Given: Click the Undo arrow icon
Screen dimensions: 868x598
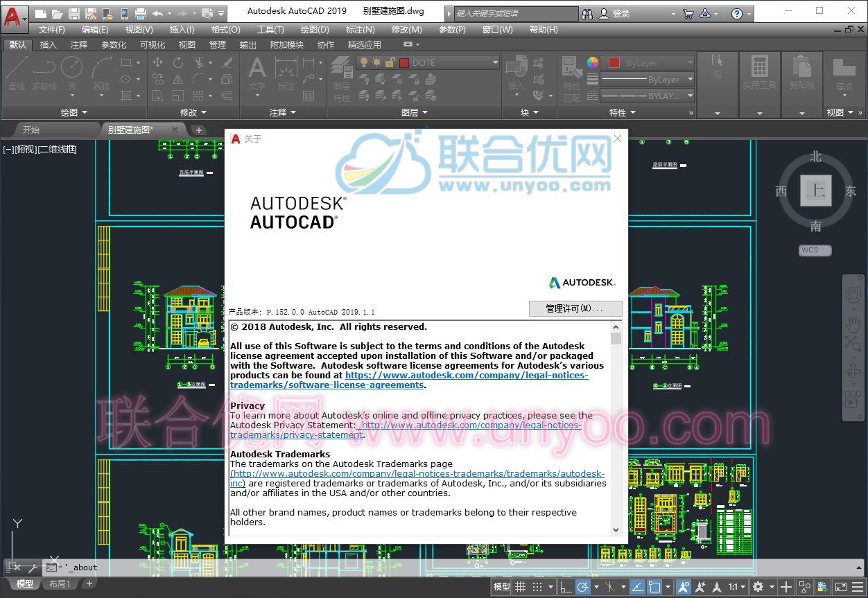Looking at the screenshot, I should (158, 13).
